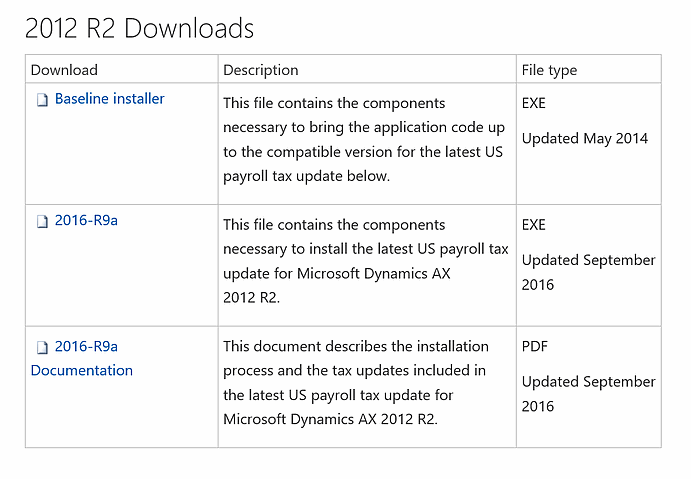
Task: Click 'payroll tax update below' in the first description
Action: point(306,176)
